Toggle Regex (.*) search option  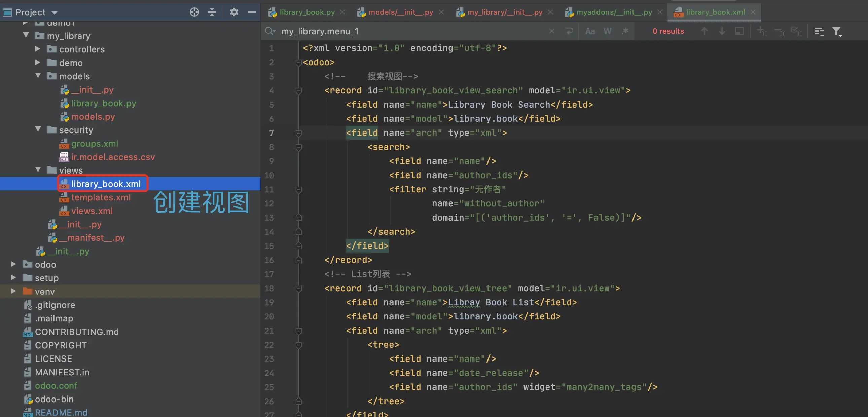[625, 31]
